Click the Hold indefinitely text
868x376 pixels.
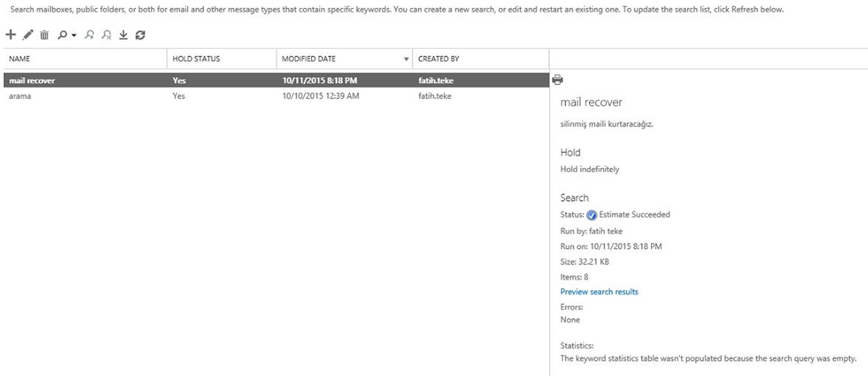point(589,169)
